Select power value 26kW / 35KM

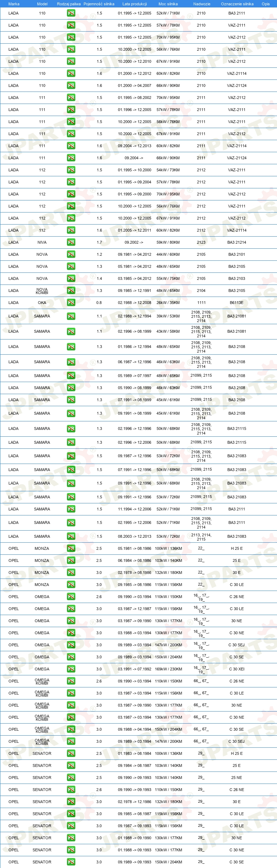click(168, 303)
